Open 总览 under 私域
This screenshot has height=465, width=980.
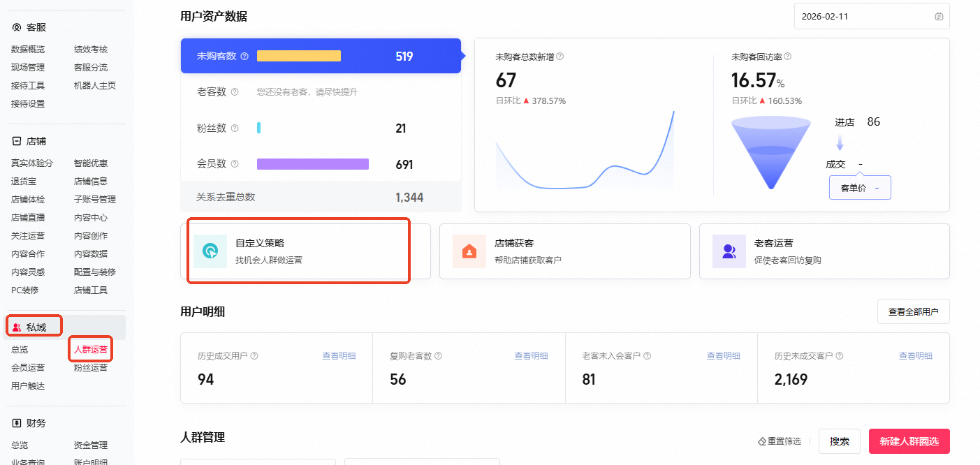(x=20, y=349)
